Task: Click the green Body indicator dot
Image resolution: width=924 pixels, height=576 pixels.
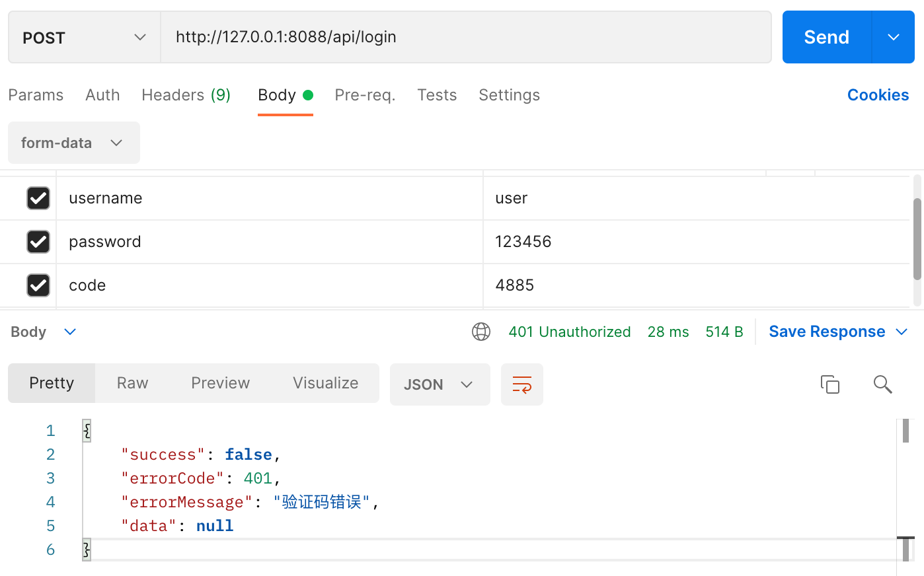Action: click(308, 95)
